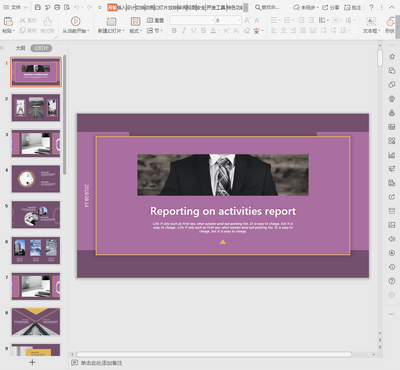Click the clear formatting eraser icon
This screenshot has height=370, width=400.
[x=247, y=31]
